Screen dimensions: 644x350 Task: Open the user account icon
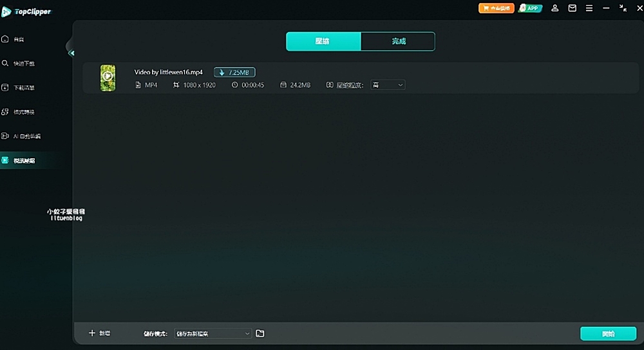point(555,8)
